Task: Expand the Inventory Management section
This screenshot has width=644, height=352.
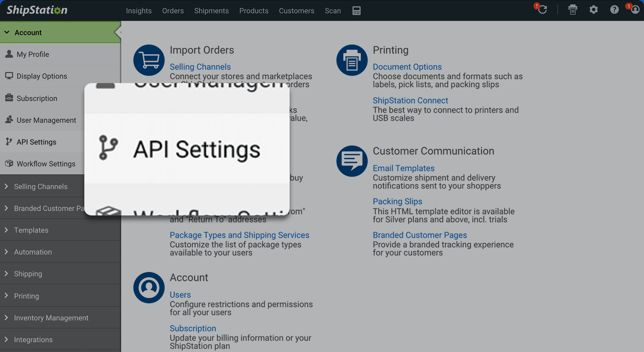Action: coord(60,318)
